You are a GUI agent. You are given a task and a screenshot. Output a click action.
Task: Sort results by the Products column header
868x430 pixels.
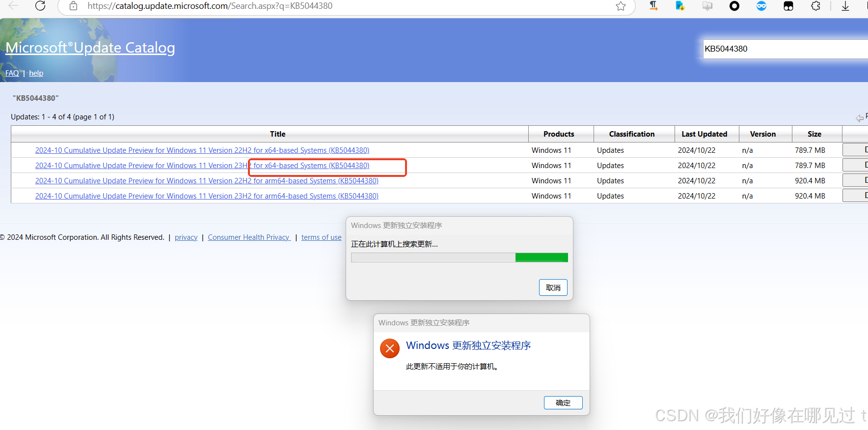[x=559, y=134]
